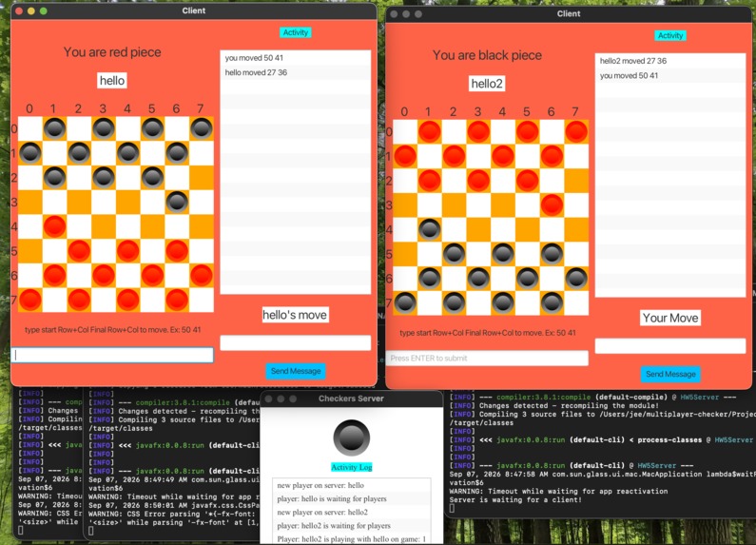Click black piece row 7 column 0 on hello2's board

[405, 302]
